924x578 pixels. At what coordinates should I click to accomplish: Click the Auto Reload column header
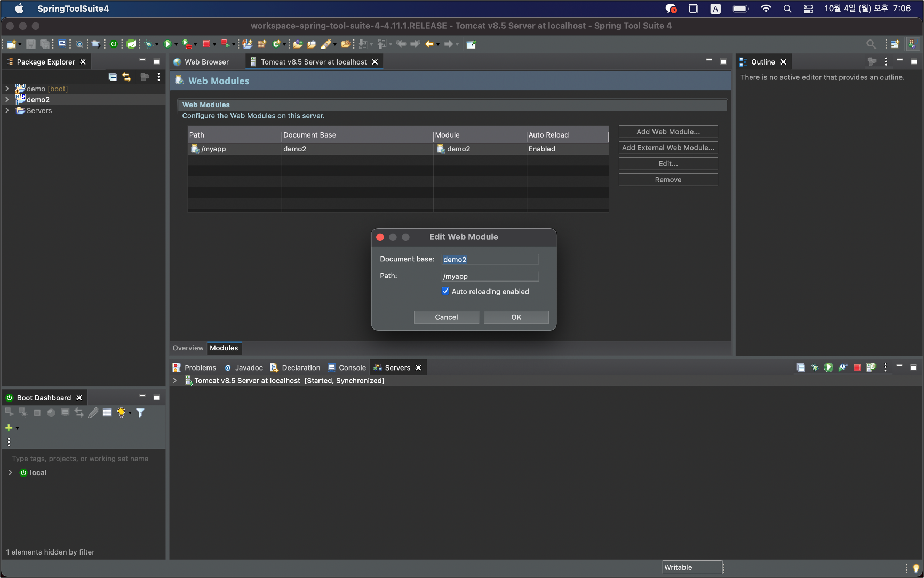pos(567,135)
